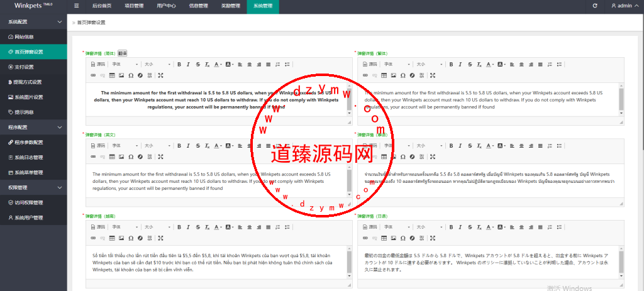Toggle Bold in the 泰语 editor
Screen dimensions: 644x291
pos(451,146)
